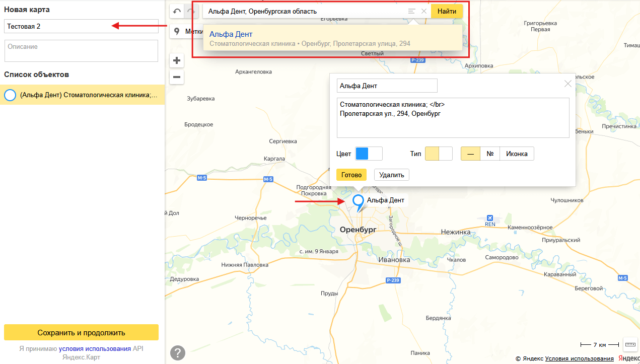
Task: Click the Сергиевка map label
Action: click(283, 141)
